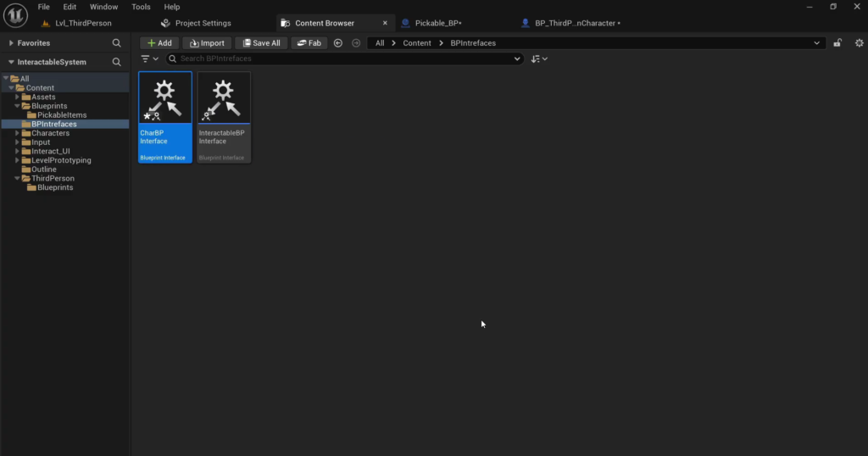Click the Save All button
The height and width of the screenshot is (456, 868).
pos(261,43)
